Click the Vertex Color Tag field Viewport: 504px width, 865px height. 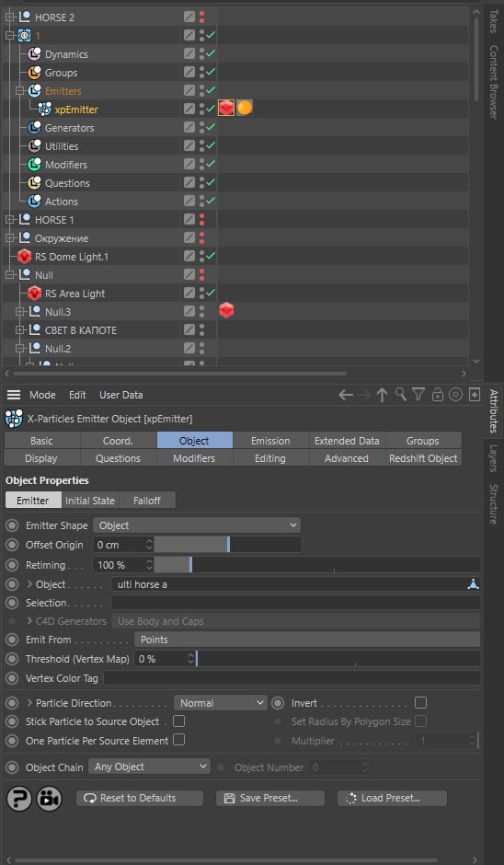point(292,678)
